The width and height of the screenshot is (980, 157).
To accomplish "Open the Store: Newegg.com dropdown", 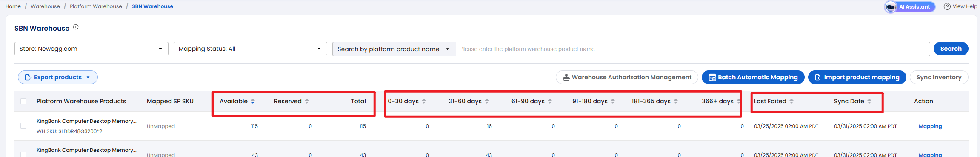I will 91,49.
